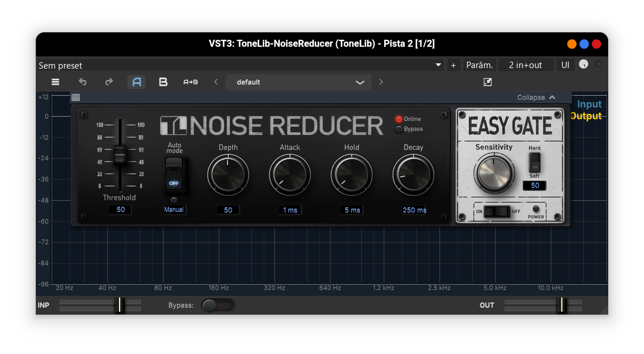Redo the last change via the redo arrow
The image size is (644, 354).
109,82
